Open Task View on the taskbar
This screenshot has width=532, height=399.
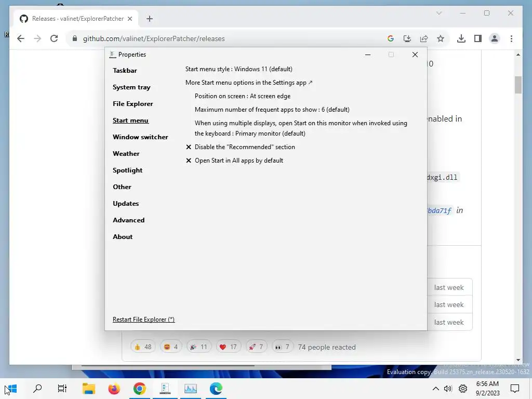pos(62,389)
